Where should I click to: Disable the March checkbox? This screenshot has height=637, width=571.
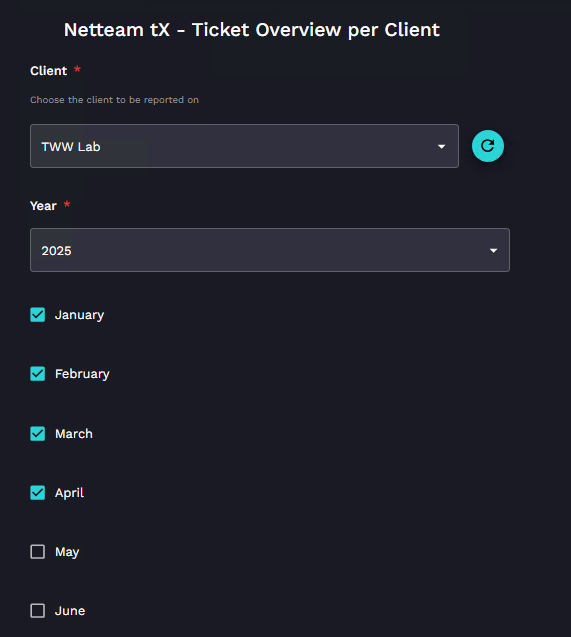(38, 433)
